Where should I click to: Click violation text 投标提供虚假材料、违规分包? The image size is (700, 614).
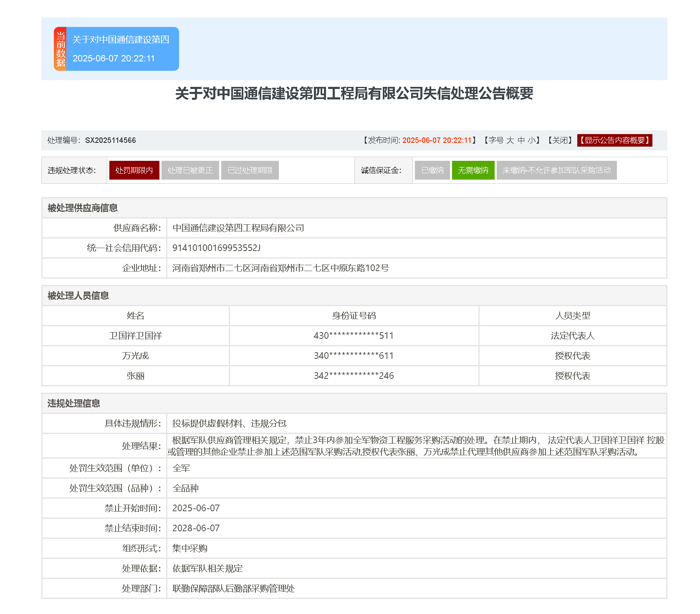pyautogui.click(x=230, y=424)
